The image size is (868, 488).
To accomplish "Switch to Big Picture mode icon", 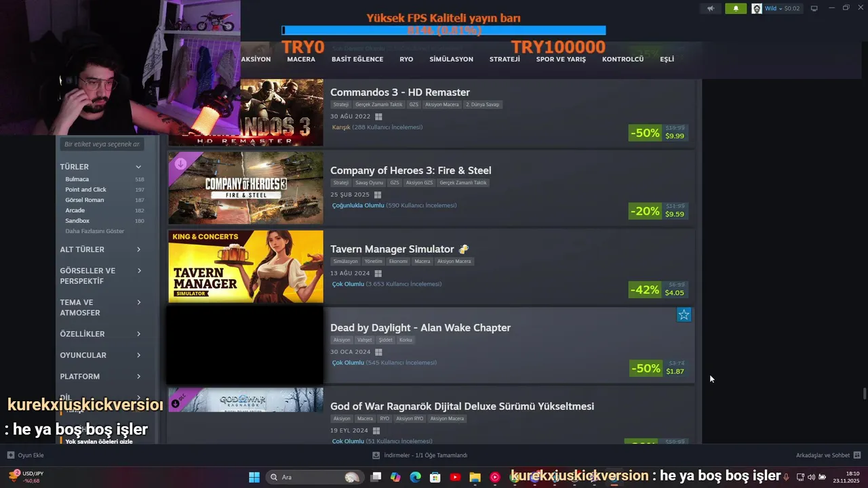I will pos(814,8).
